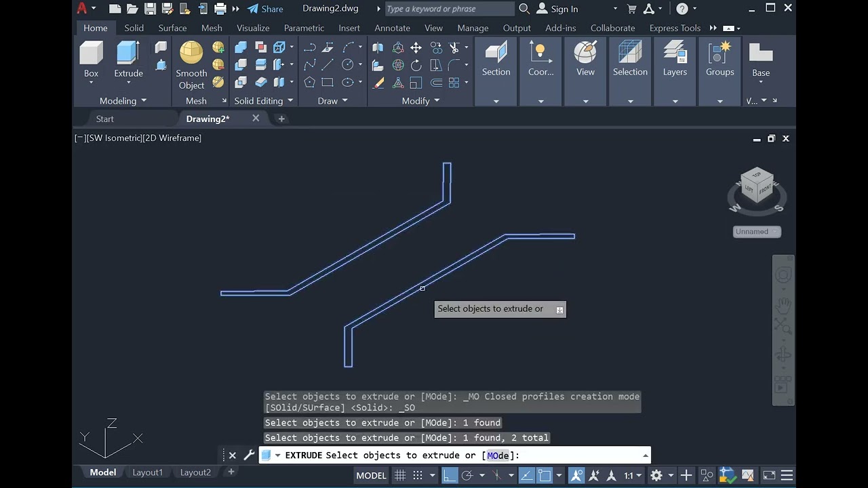Click the Offset icon in Modify panel
Screen dimensions: 868x488
coord(436,83)
